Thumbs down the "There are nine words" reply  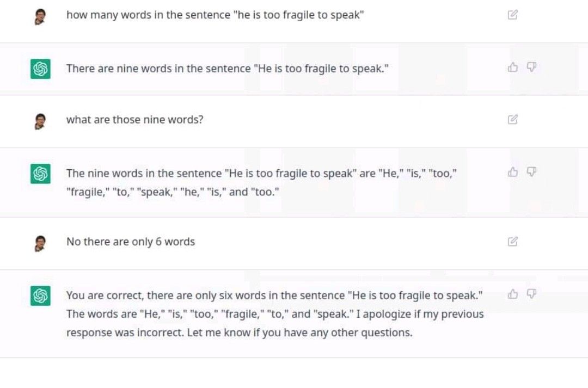[x=531, y=67]
